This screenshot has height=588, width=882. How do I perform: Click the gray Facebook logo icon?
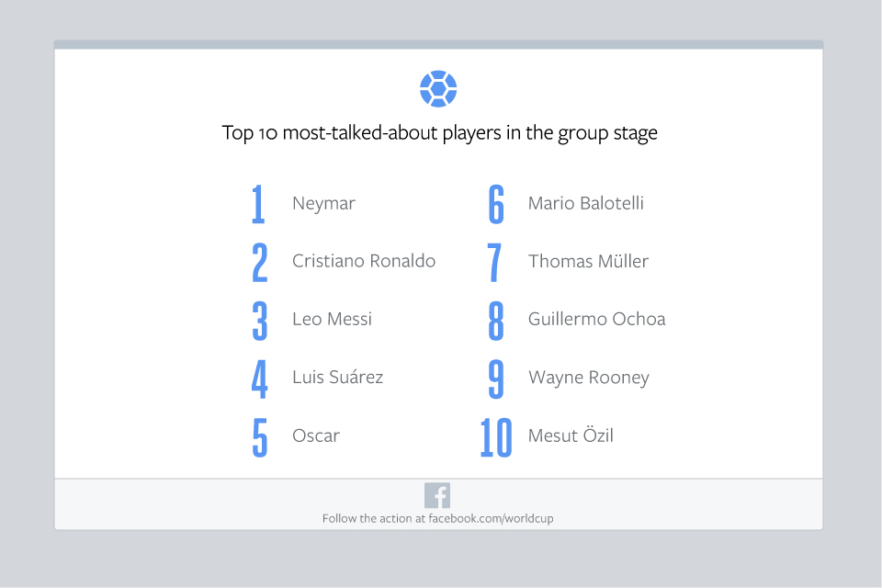click(x=437, y=495)
